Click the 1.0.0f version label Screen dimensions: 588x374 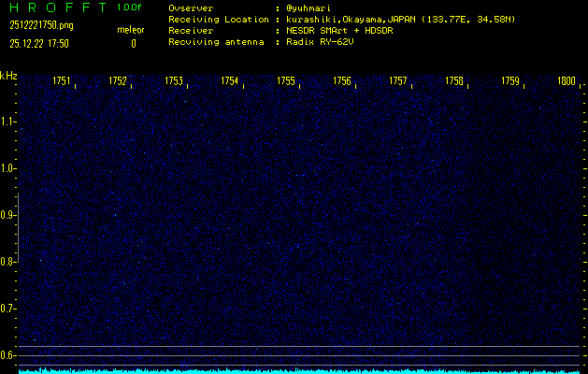131,7
